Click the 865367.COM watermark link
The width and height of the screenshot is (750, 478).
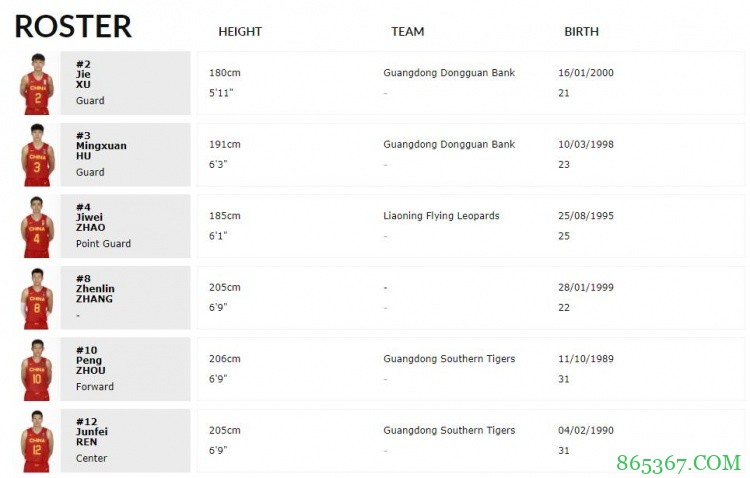coord(678,462)
